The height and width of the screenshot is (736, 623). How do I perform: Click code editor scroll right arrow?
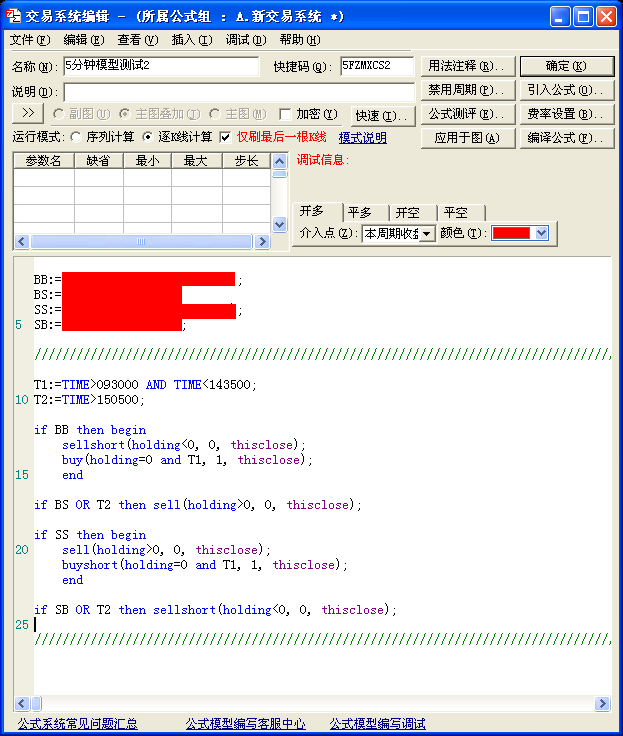(x=602, y=704)
